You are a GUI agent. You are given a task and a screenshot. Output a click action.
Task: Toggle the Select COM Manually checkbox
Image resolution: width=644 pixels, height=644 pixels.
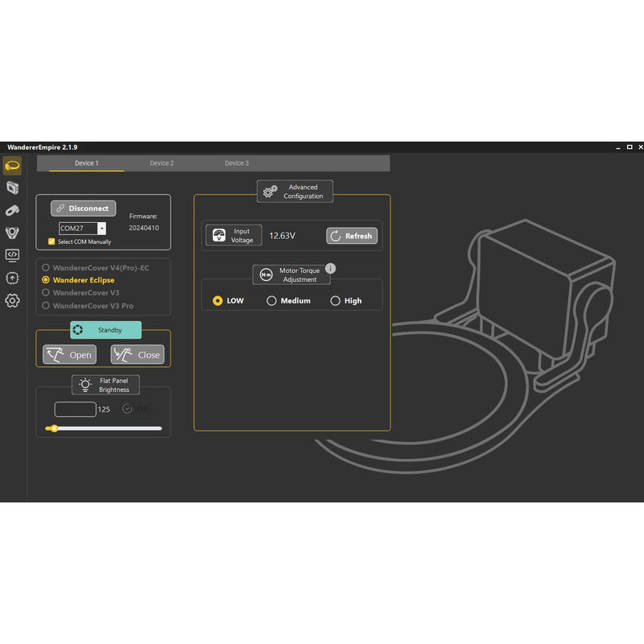coord(52,242)
